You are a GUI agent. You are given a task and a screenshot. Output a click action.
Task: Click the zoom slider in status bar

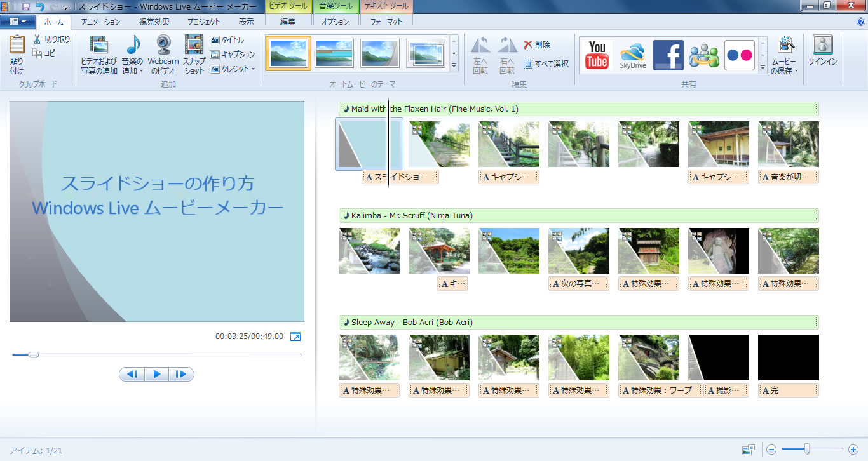coord(807,450)
